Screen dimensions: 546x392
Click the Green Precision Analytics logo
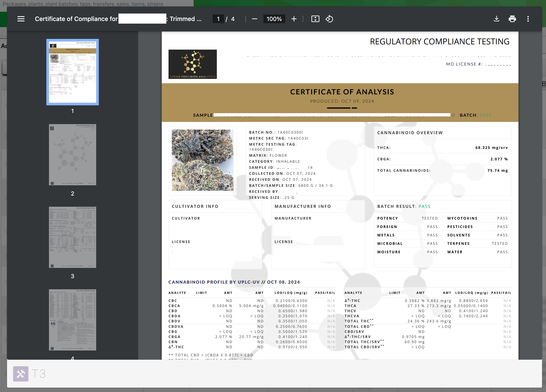(193, 64)
